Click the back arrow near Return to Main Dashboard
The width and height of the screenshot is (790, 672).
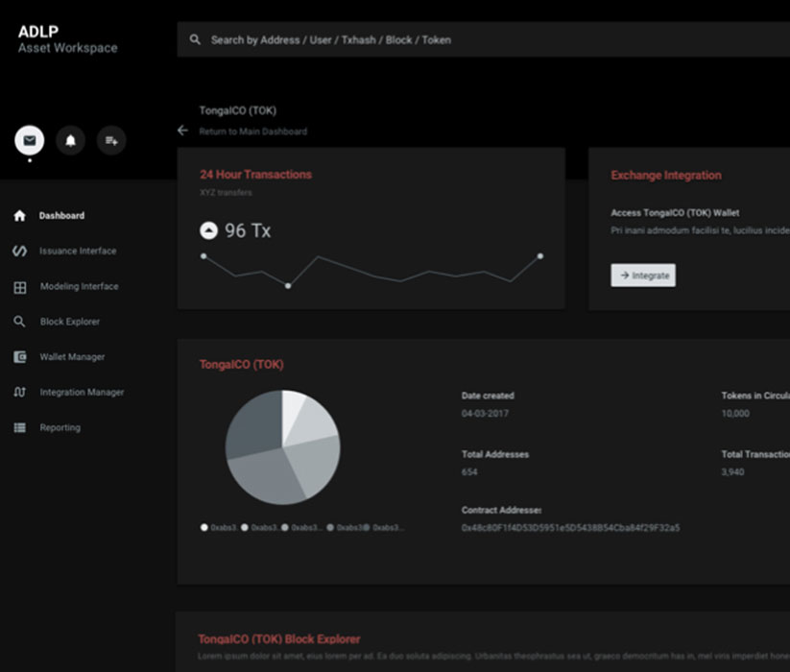pos(181,131)
